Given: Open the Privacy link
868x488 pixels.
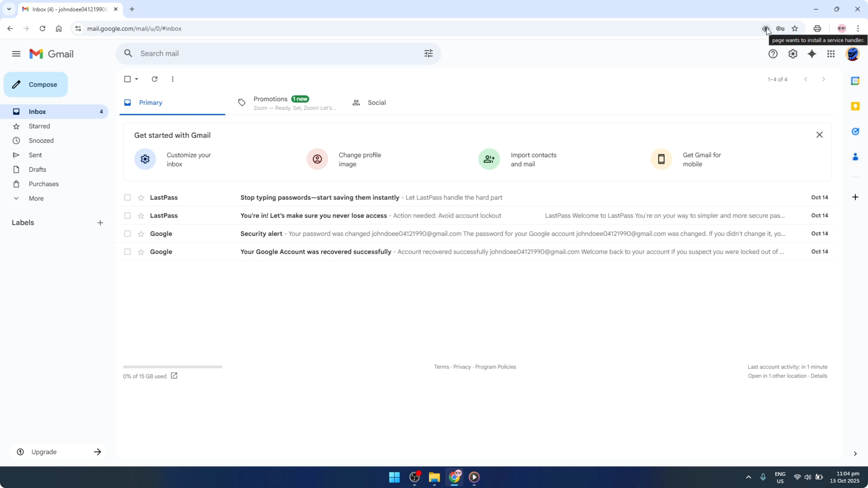Looking at the screenshot, I should [462, 367].
